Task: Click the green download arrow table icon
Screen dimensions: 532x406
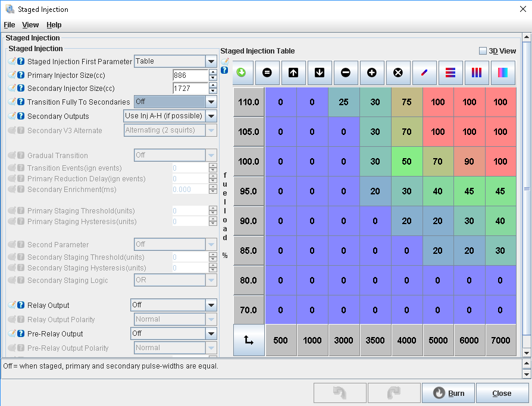Action: (241, 73)
